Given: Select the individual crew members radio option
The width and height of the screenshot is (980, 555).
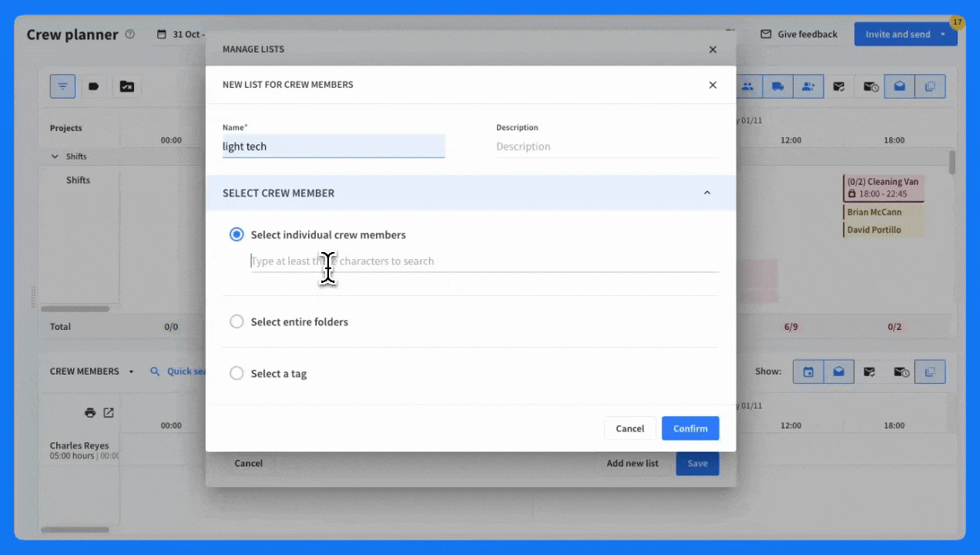Looking at the screenshot, I should (x=237, y=234).
